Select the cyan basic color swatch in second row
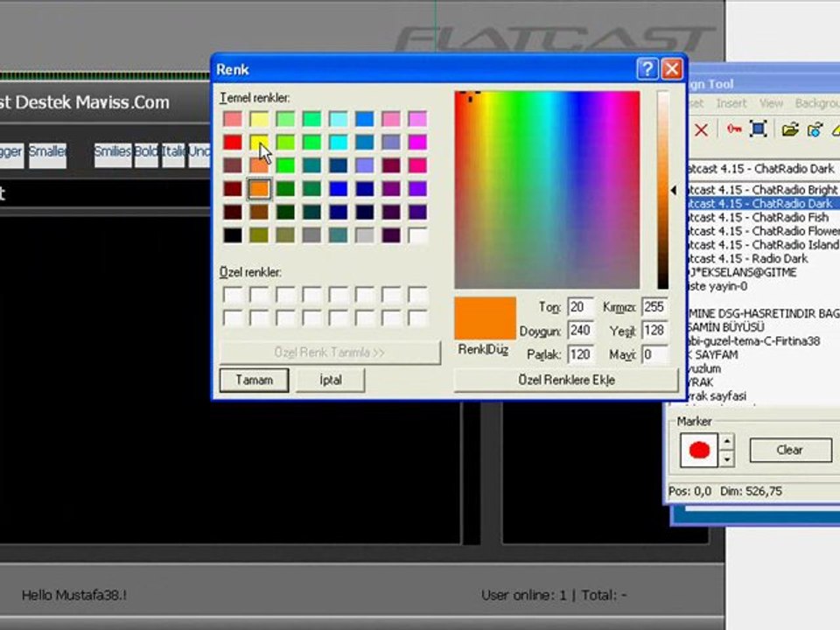The width and height of the screenshot is (840, 630). coord(338,142)
